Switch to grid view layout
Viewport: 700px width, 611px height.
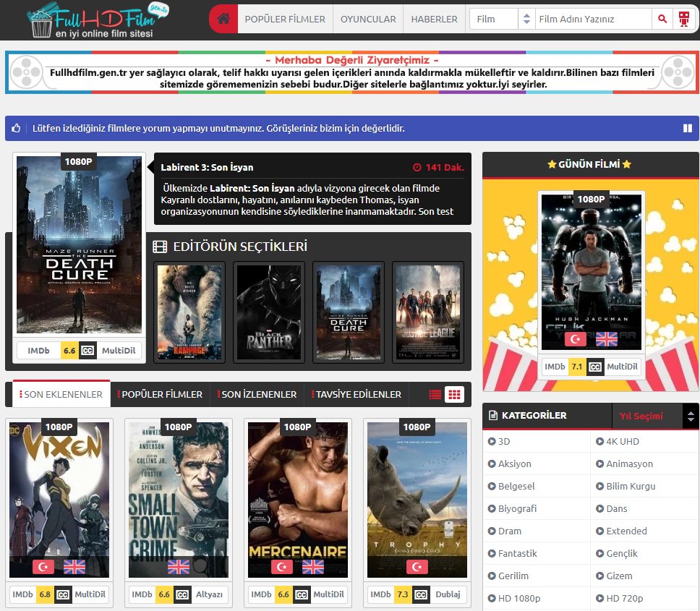point(454,395)
